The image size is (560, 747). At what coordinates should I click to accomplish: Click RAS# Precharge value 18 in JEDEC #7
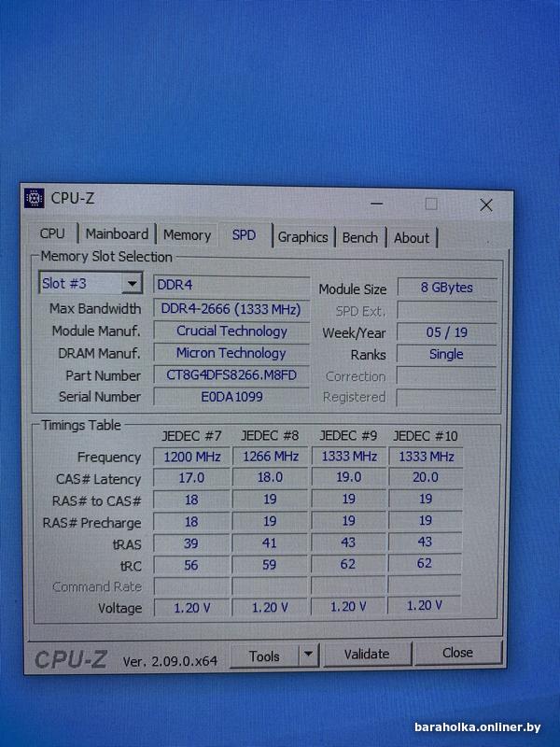click(x=191, y=522)
